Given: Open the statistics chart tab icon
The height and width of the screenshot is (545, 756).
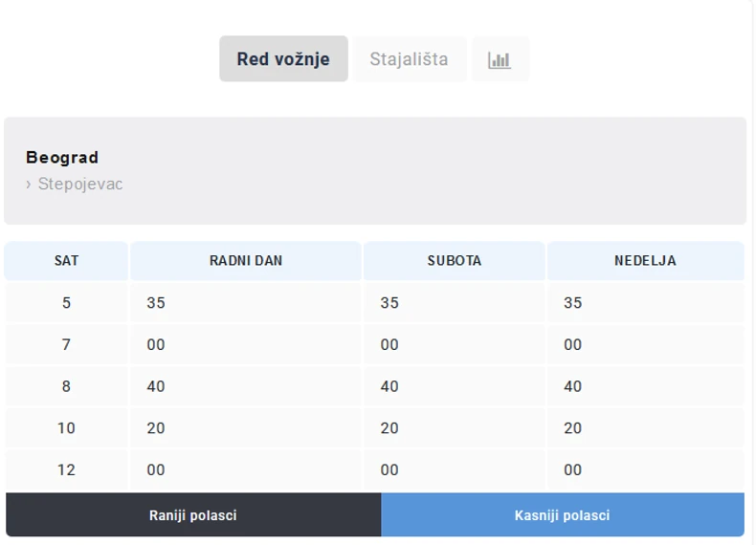Looking at the screenshot, I should 500,59.
